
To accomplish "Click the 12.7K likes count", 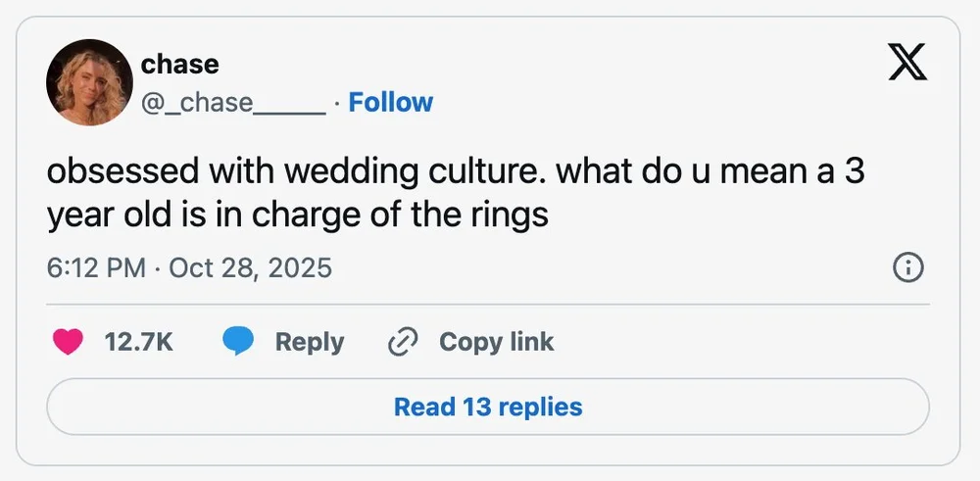I will pos(138,342).
